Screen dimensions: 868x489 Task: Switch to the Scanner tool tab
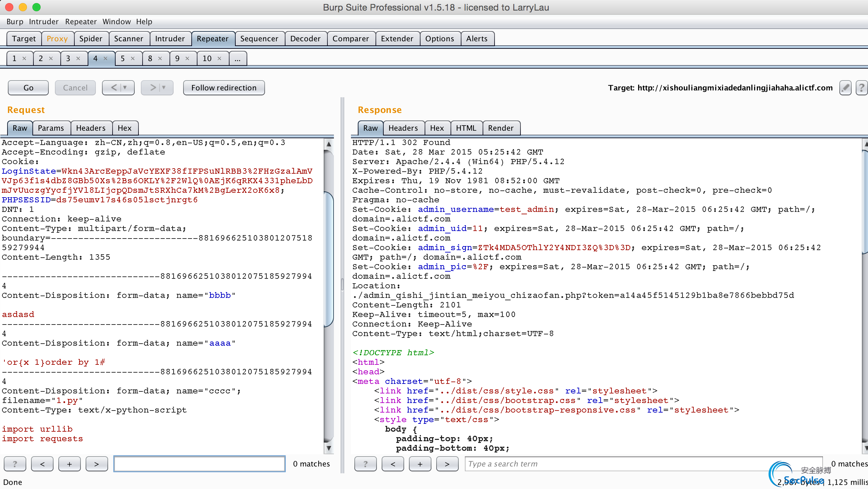point(129,39)
